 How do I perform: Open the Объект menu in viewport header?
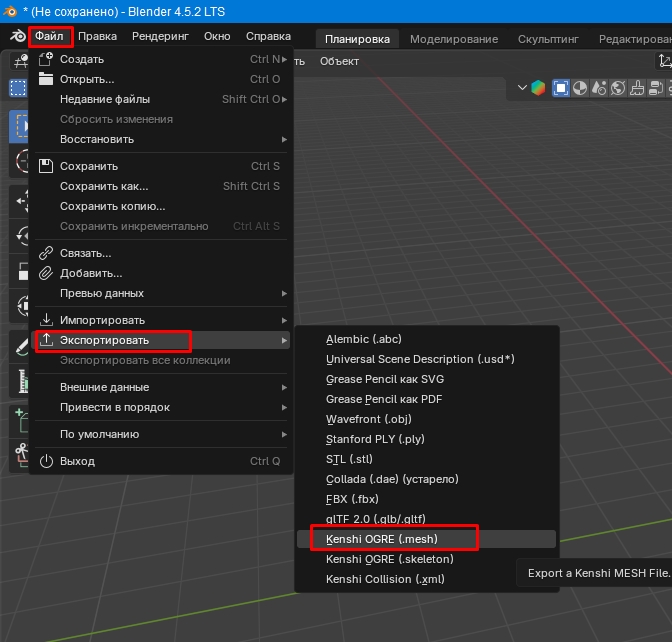(339, 61)
